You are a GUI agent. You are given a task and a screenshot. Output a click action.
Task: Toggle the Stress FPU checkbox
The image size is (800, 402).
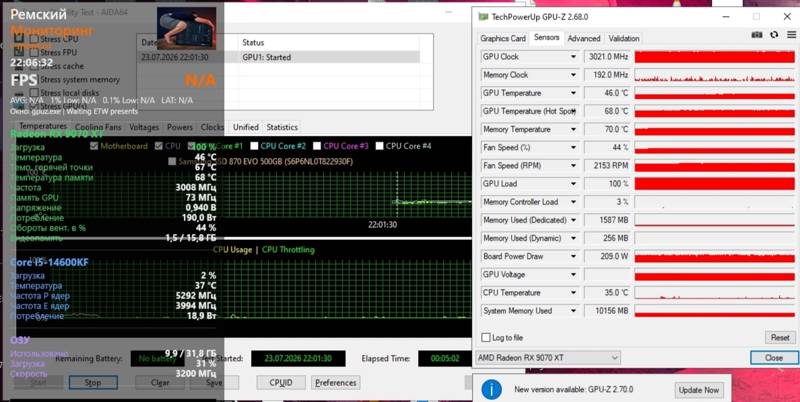coord(34,52)
